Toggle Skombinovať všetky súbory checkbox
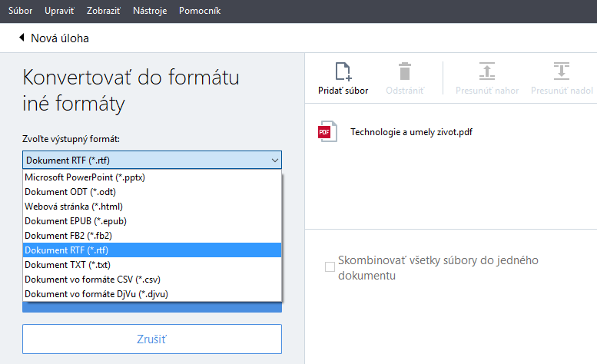 (330, 267)
